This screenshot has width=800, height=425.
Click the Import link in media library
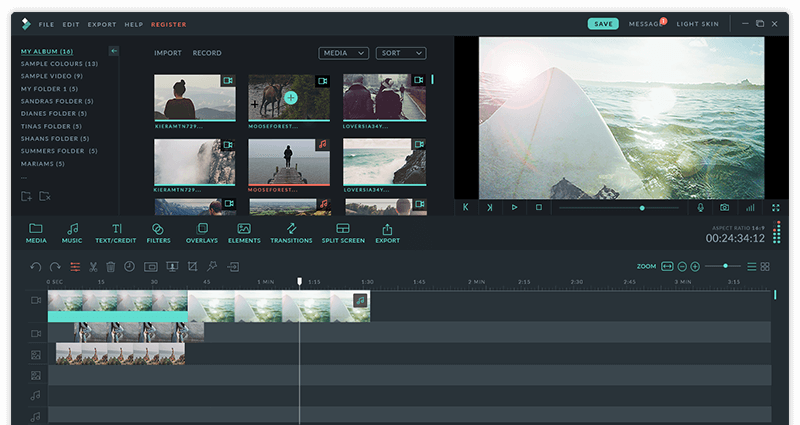point(168,53)
